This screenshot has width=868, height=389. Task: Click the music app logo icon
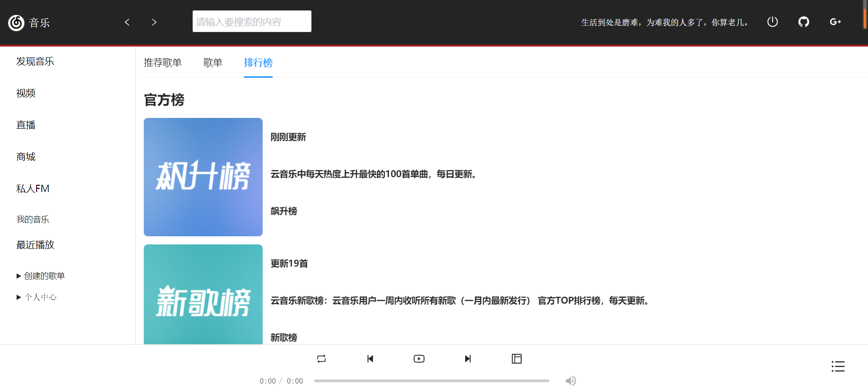[x=16, y=23]
